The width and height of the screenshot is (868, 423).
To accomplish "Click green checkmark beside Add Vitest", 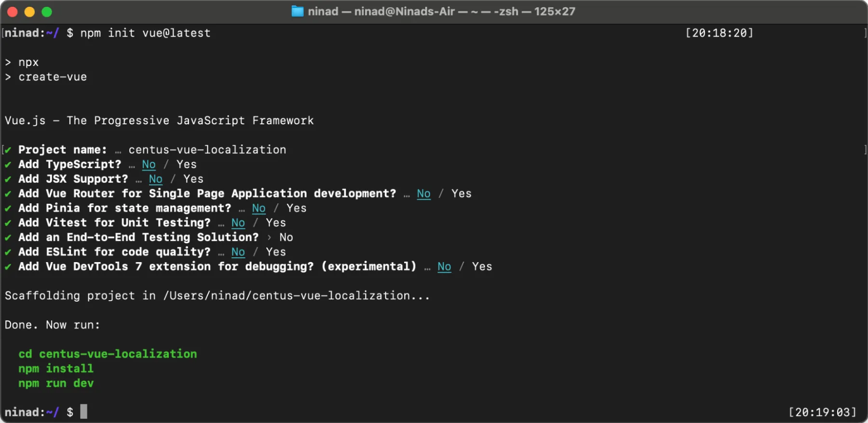I will [x=8, y=223].
